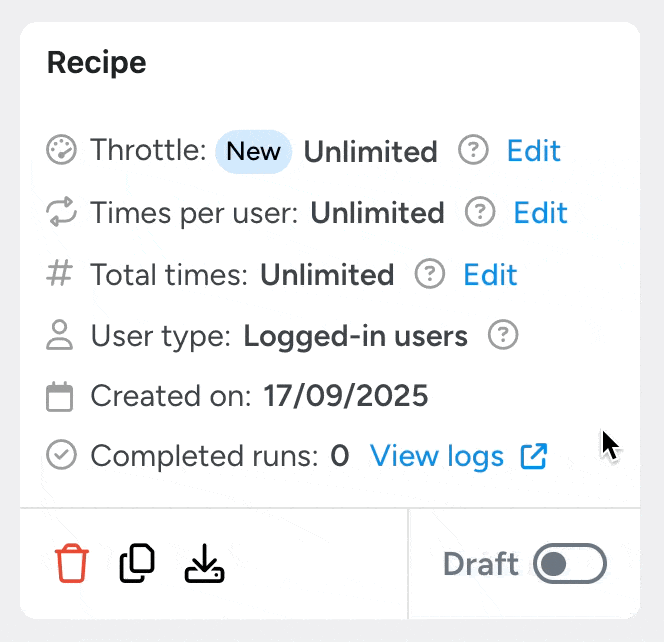
Task: Click the View logs external link icon
Action: pos(534,457)
